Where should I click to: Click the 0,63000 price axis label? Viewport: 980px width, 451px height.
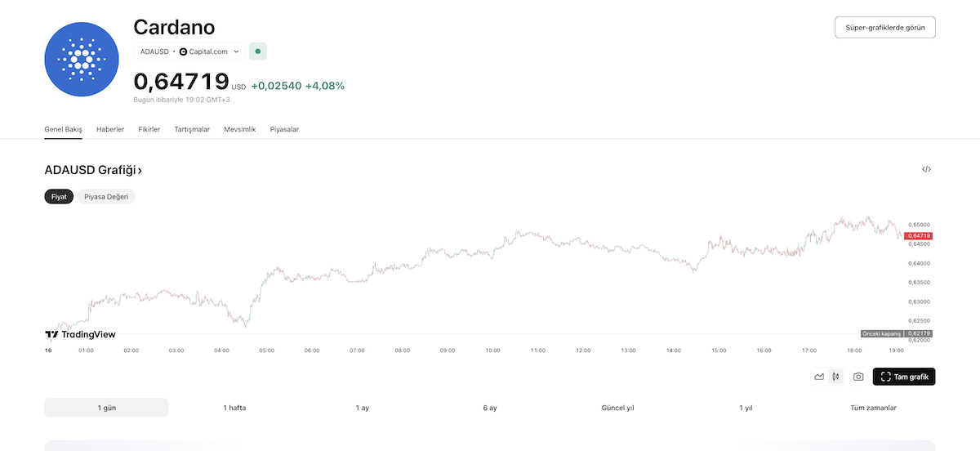pyautogui.click(x=919, y=301)
